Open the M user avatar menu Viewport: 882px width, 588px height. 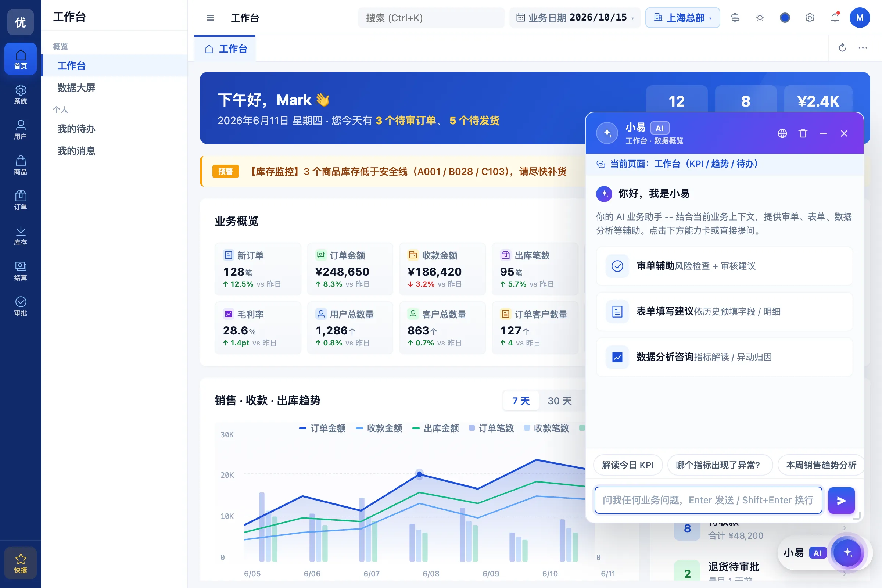pos(860,18)
